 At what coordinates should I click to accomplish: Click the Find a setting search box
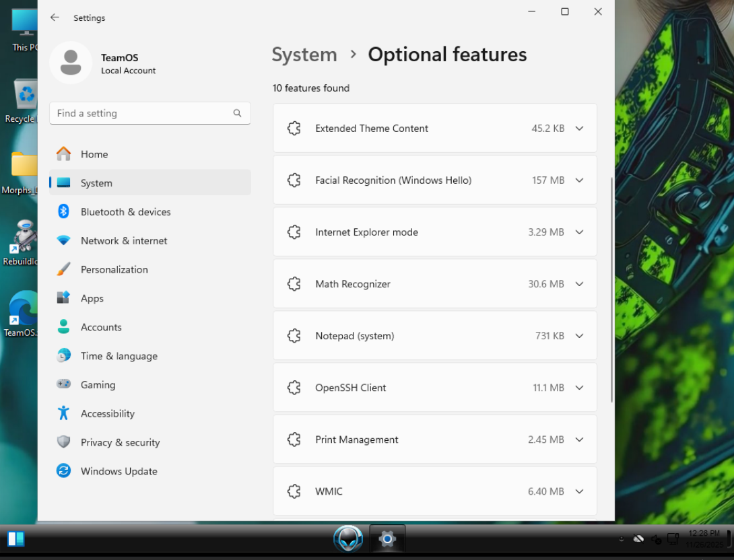141,113
